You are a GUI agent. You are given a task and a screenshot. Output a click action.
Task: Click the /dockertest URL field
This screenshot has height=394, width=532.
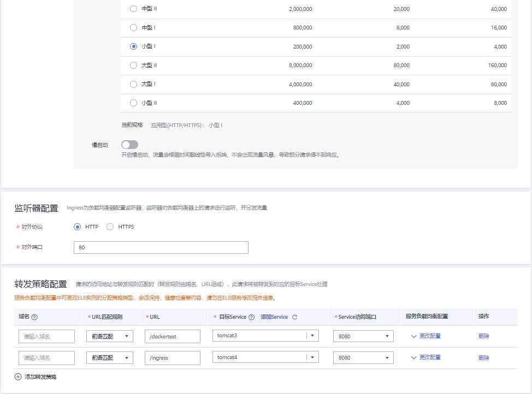[173, 336]
